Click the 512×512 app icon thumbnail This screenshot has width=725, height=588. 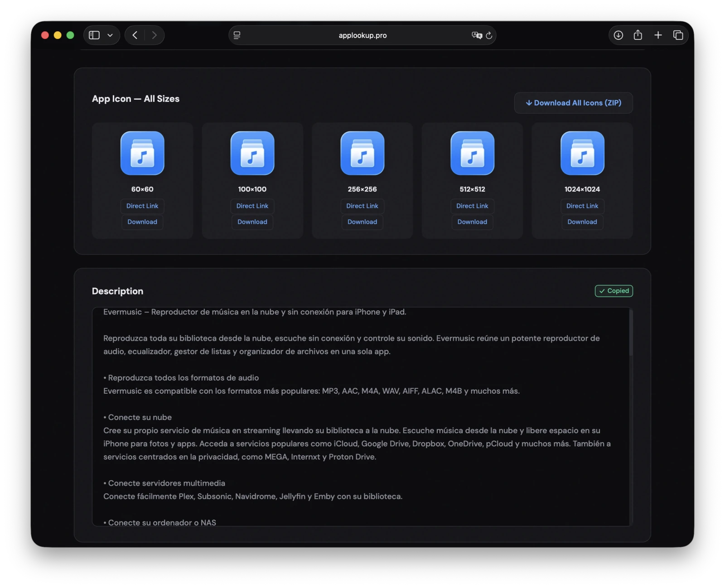point(472,153)
